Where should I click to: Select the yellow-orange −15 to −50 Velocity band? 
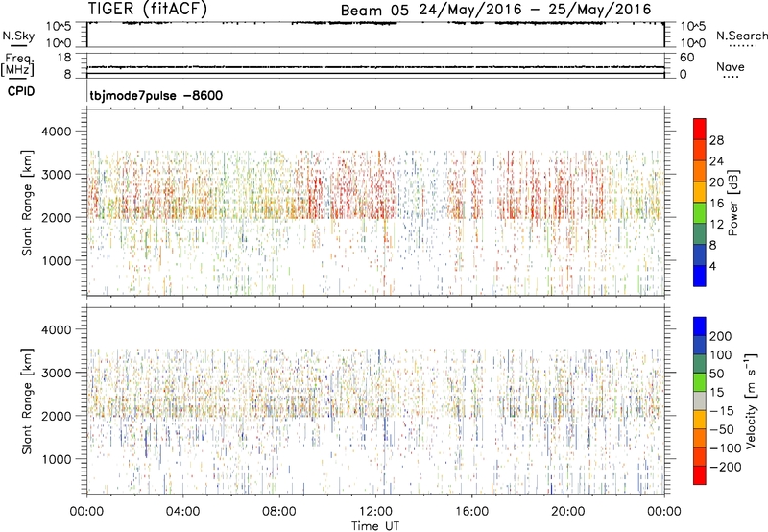[x=700, y=420]
